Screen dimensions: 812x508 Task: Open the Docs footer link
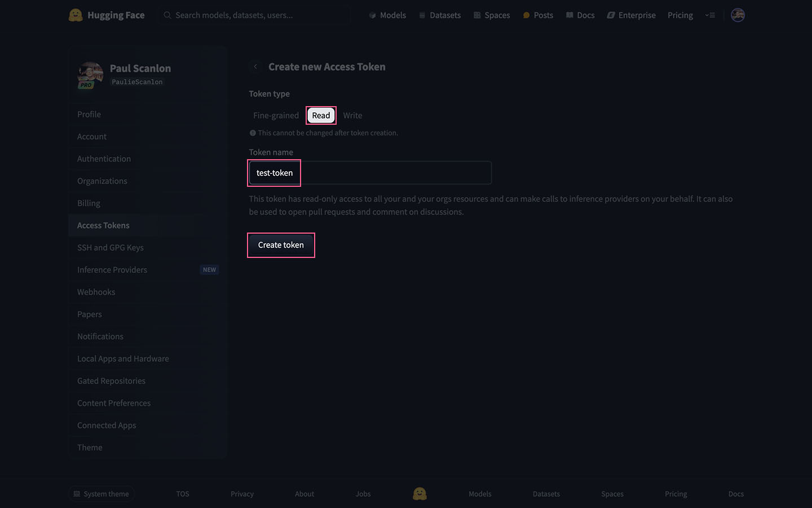(736, 494)
